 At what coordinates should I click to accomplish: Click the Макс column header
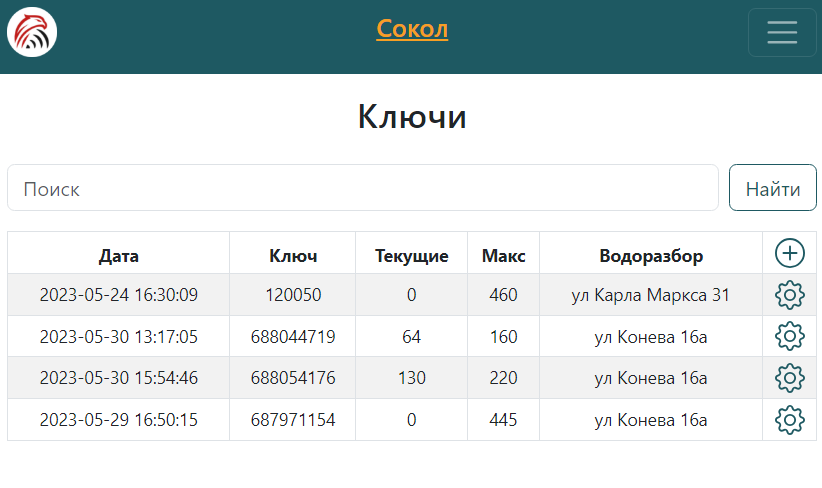(503, 256)
